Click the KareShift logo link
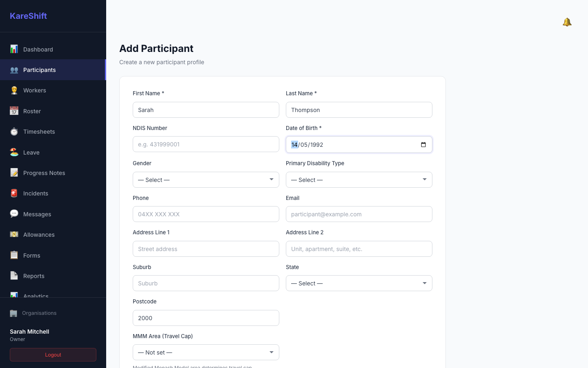The height and width of the screenshot is (368, 588). click(28, 16)
